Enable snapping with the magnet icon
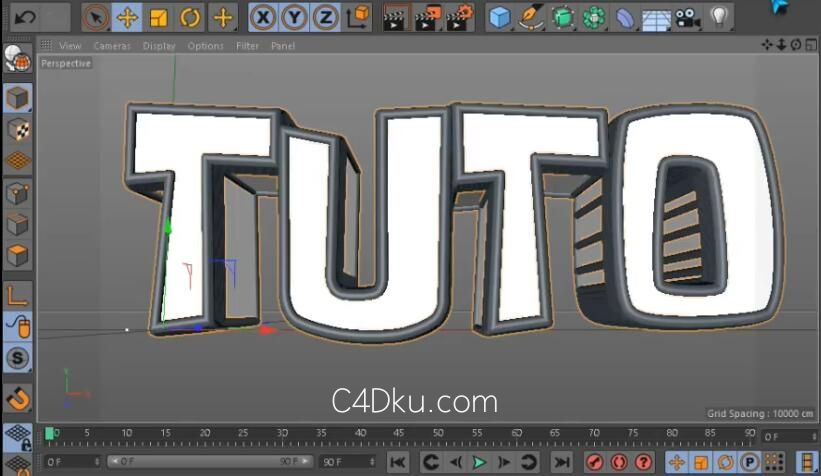 pyautogui.click(x=17, y=398)
